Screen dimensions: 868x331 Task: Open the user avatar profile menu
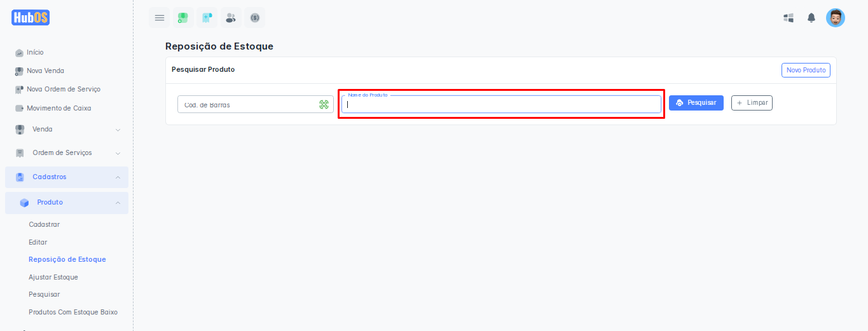(835, 18)
